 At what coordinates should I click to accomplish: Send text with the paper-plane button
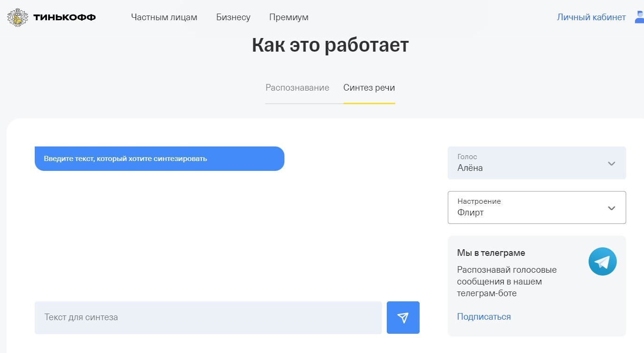click(x=403, y=318)
